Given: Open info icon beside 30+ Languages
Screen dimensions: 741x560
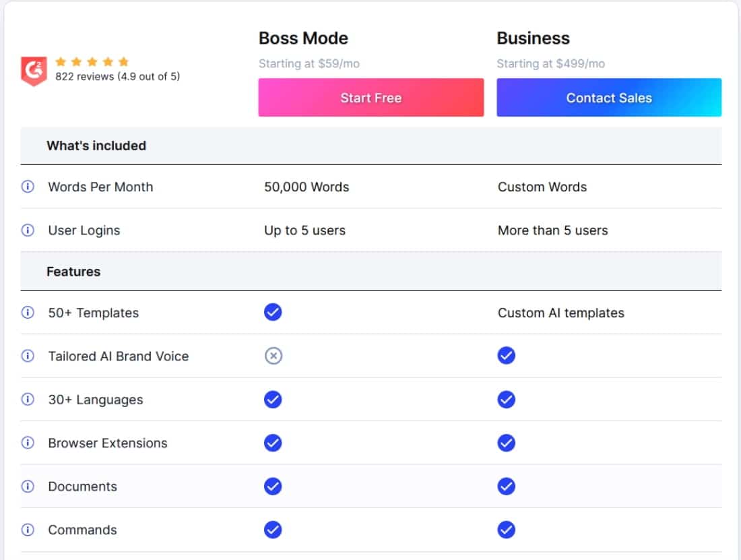Looking at the screenshot, I should tap(28, 400).
